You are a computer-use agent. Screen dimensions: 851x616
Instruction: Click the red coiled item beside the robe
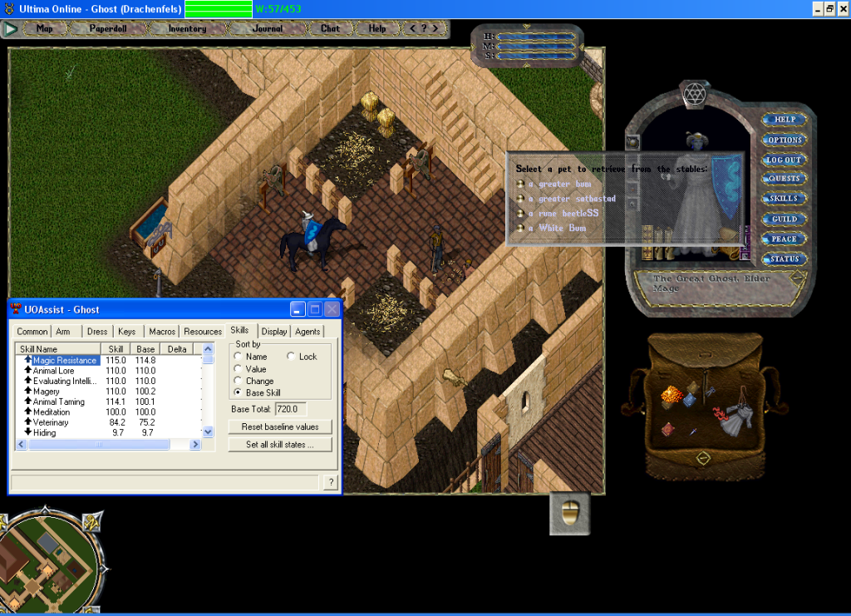719,415
